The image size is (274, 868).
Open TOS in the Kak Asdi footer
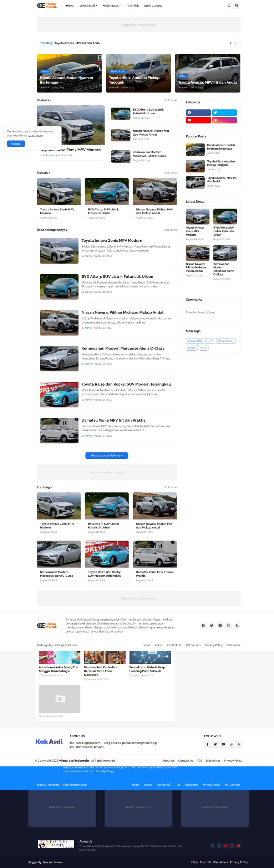click(x=199, y=761)
